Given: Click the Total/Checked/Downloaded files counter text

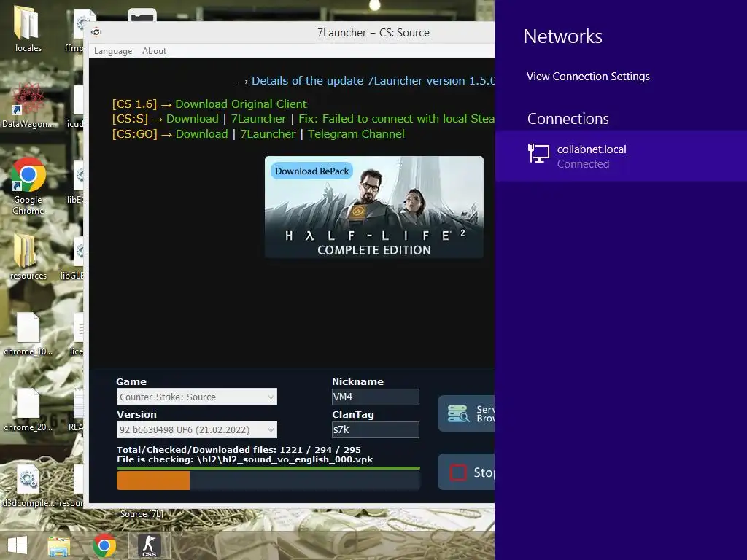Looking at the screenshot, I should click(x=239, y=449).
